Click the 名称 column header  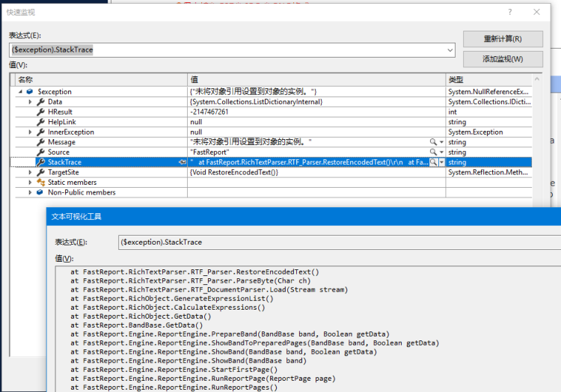[x=97, y=79]
